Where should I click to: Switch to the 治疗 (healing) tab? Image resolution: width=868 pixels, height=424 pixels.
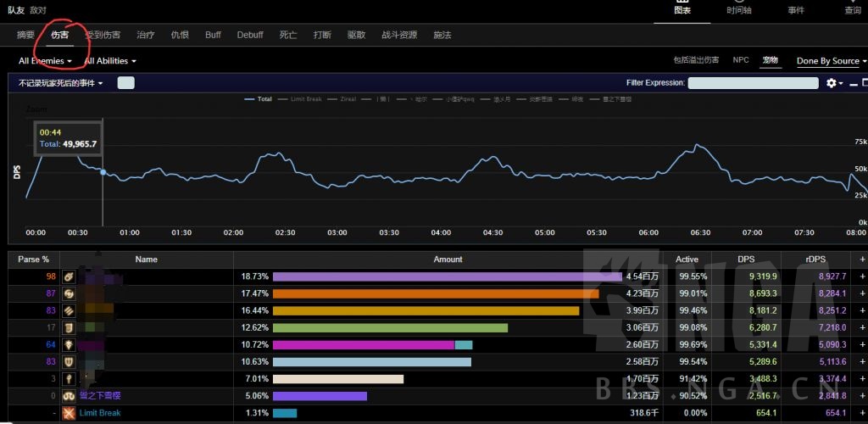[x=146, y=35]
